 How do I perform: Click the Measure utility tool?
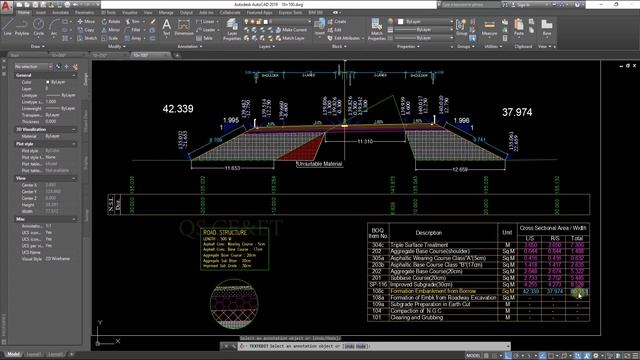[x=489, y=28]
